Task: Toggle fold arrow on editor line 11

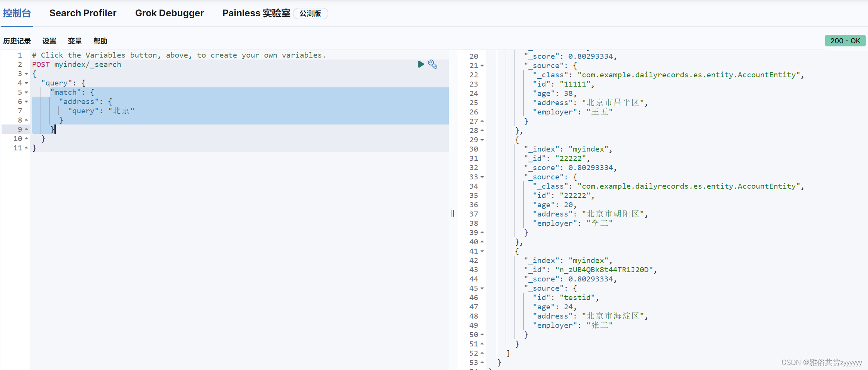Action: (x=26, y=148)
